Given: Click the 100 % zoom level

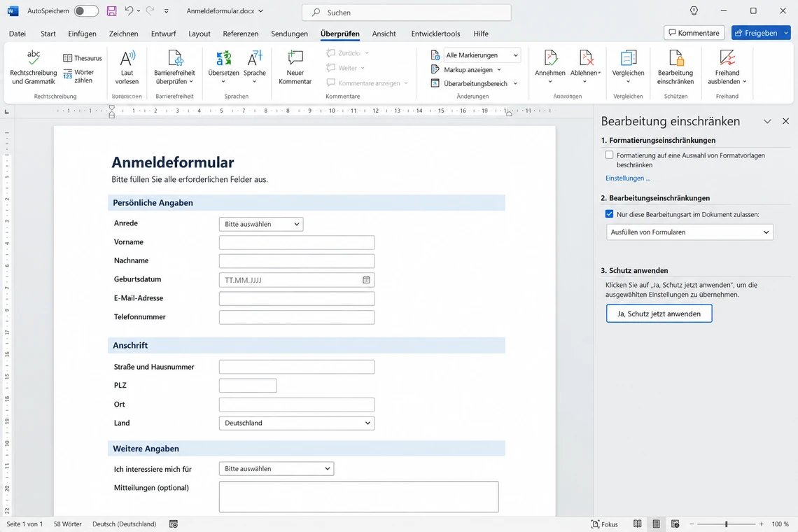Looking at the screenshot, I should tap(780, 524).
